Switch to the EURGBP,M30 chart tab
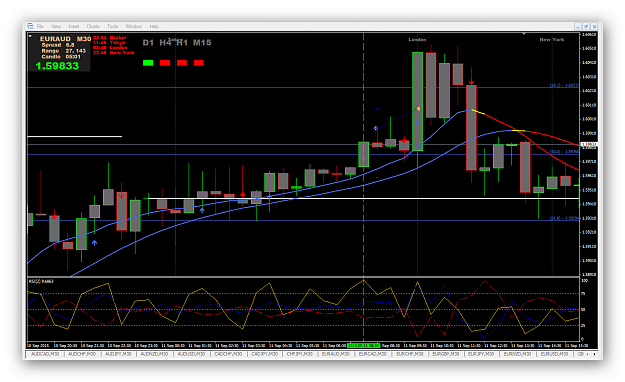This screenshot has height=382, width=625. tap(446, 354)
